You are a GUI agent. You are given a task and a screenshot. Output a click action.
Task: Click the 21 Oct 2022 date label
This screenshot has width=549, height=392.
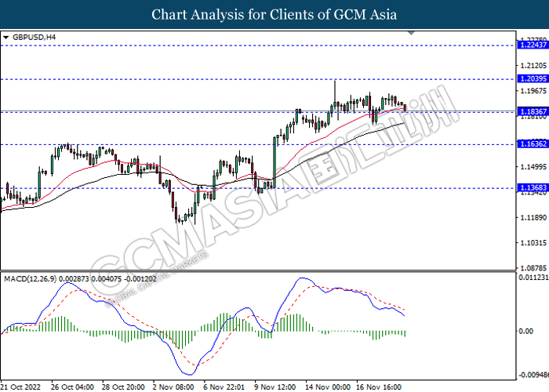20,387
